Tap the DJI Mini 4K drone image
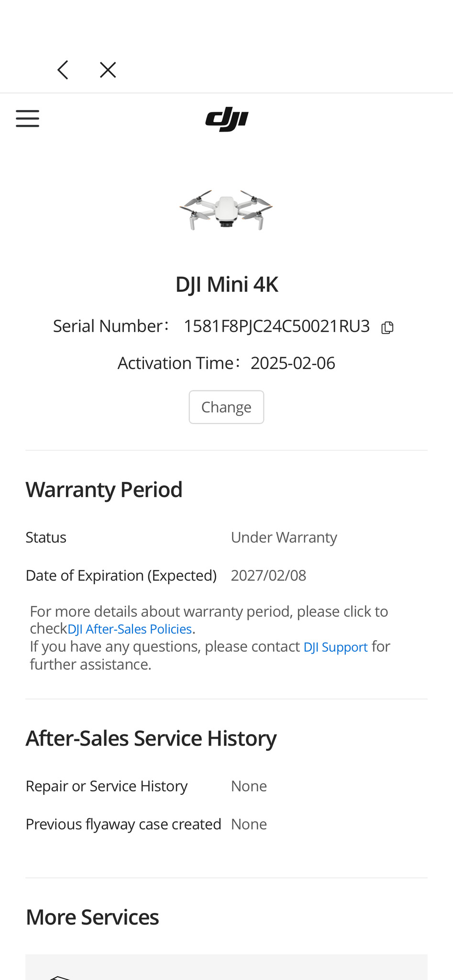 pyautogui.click(x=226, y=210)
